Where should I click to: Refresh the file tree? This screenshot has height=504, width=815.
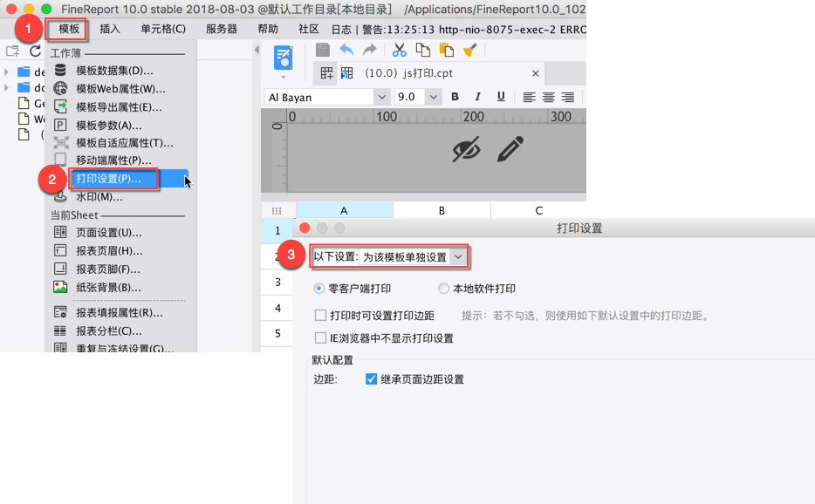point(35,51)
